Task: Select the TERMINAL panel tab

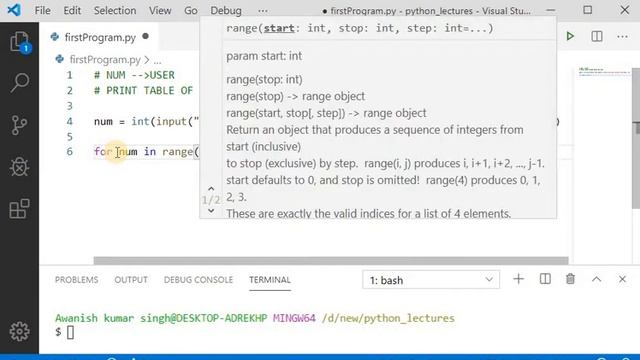Action: pyautogui.click(x=270, y=280)
